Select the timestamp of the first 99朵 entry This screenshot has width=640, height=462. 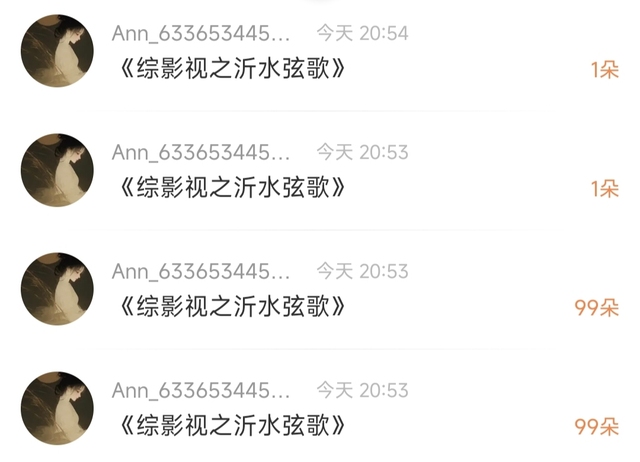pos(362,271)
